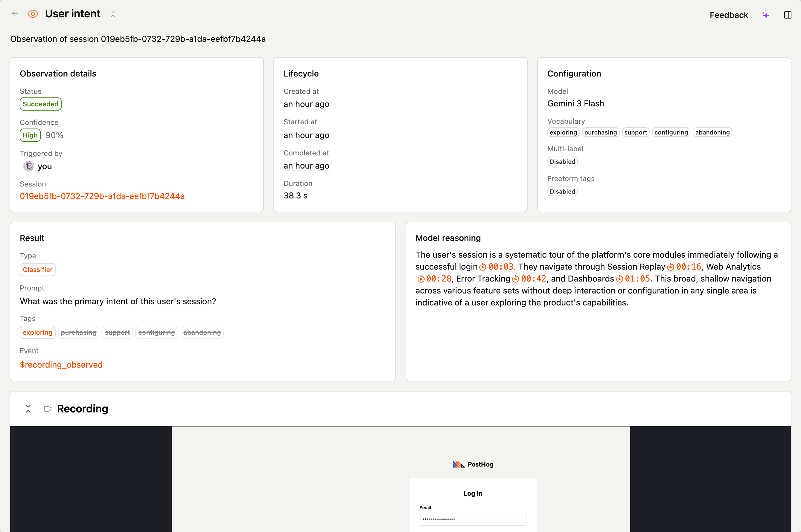
Task: Click the purchasing vocabulary tag
Action: 600,132
